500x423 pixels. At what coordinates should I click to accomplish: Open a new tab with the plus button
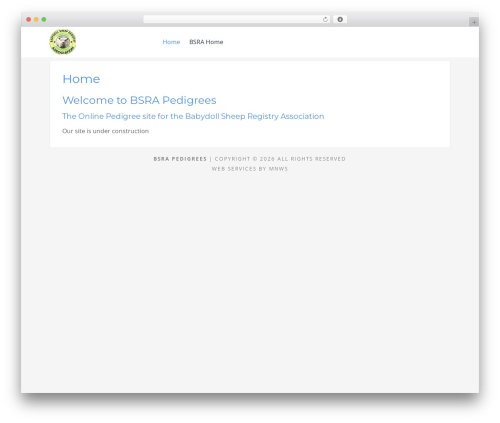pos(474,22)
